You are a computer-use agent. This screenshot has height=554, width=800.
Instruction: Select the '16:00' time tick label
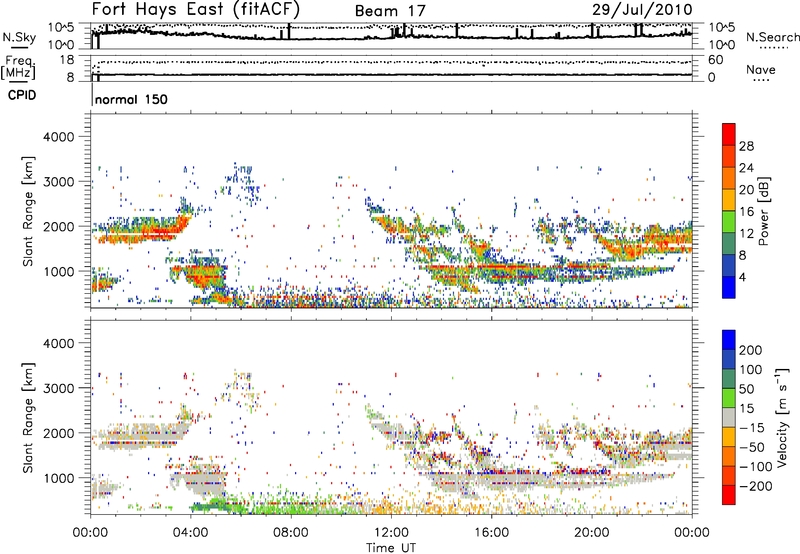tap(491, 533)
